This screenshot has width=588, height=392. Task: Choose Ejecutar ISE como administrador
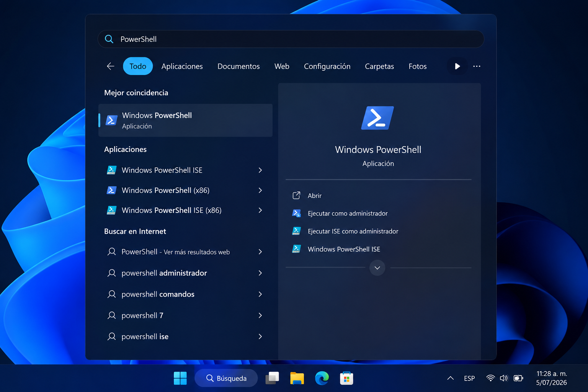pyautogui.click(x=353, y=231)
